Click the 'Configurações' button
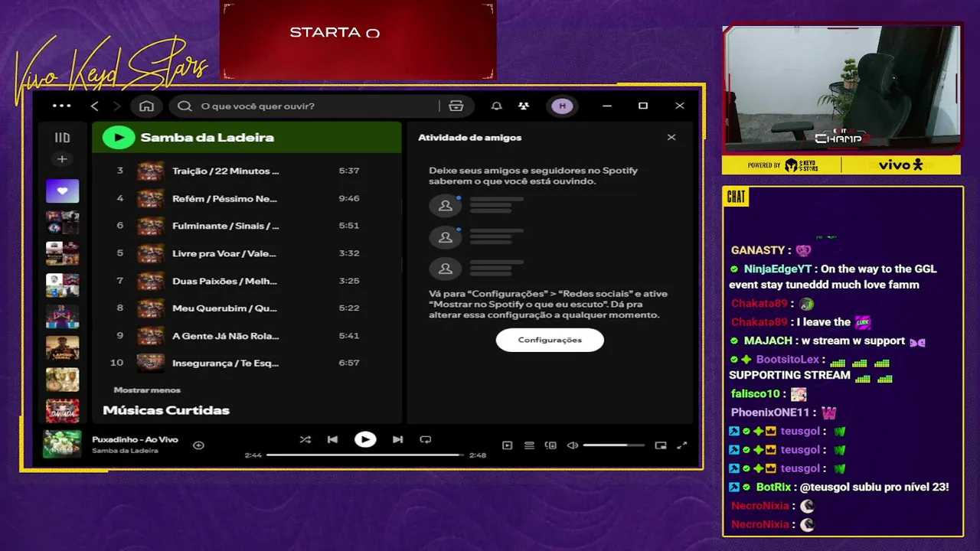Screen dimensions: 980x551 550,340
